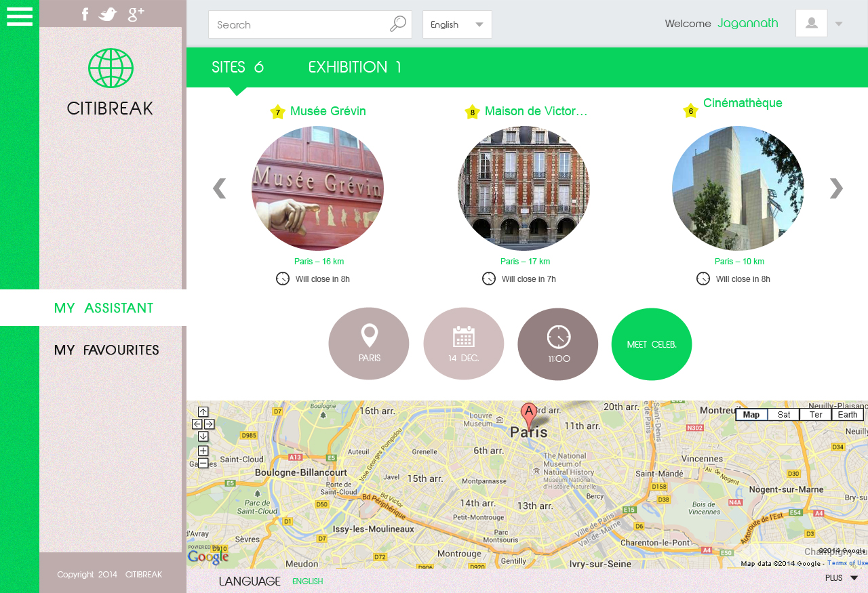The height and width of the screenshot is (593, 868).
Task: Open the Twitter bird icon
Action: click(108, 14)
